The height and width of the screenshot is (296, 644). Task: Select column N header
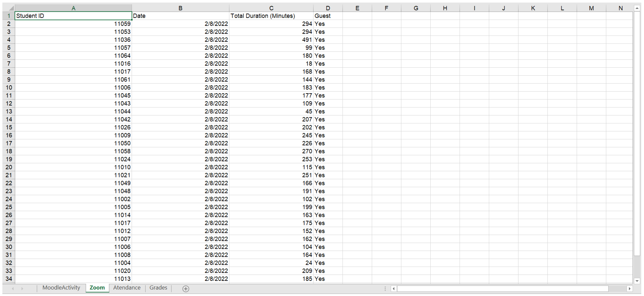[x=620, y=8]
